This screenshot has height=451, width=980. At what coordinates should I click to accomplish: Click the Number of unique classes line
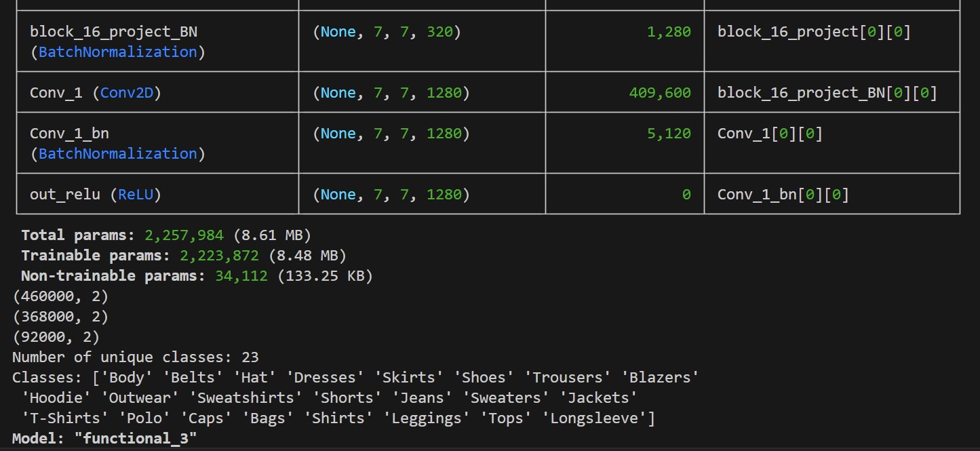[x=136, y=357]
